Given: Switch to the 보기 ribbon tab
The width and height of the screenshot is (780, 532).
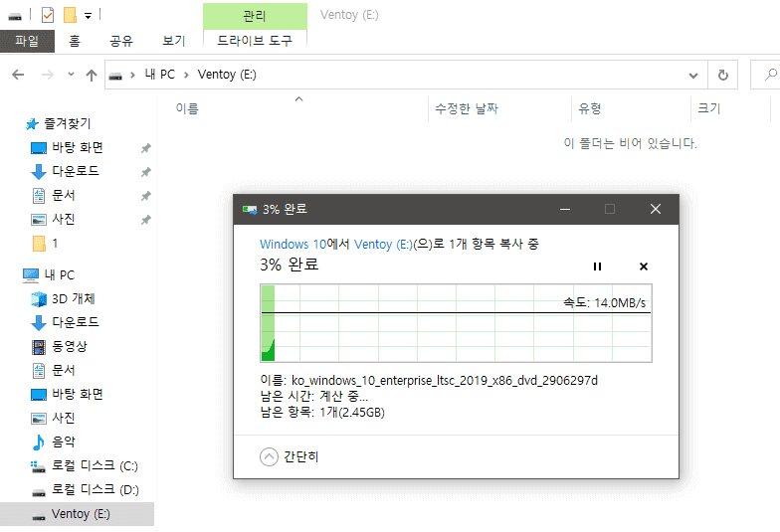Looking at the screenshot, I should pos(173,41).
